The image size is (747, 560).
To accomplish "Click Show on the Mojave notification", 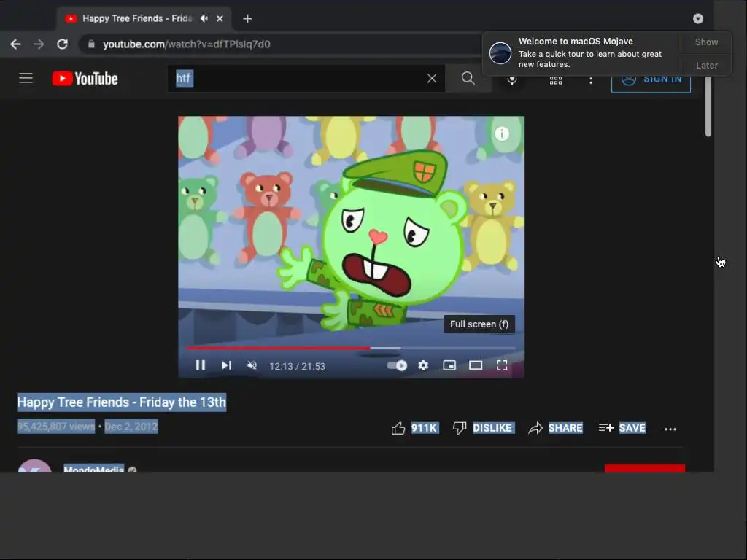I will click(706, 42).
